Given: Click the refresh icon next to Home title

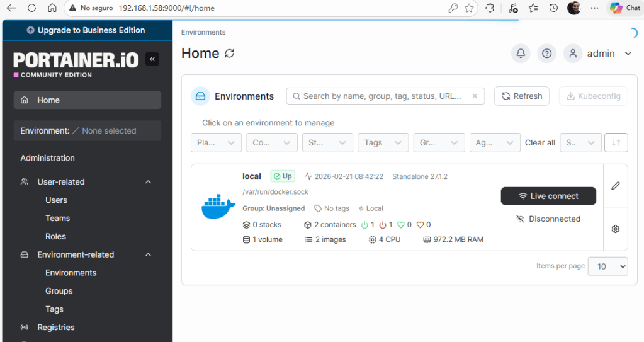Looking at the screenshot, I should point(230,54).
